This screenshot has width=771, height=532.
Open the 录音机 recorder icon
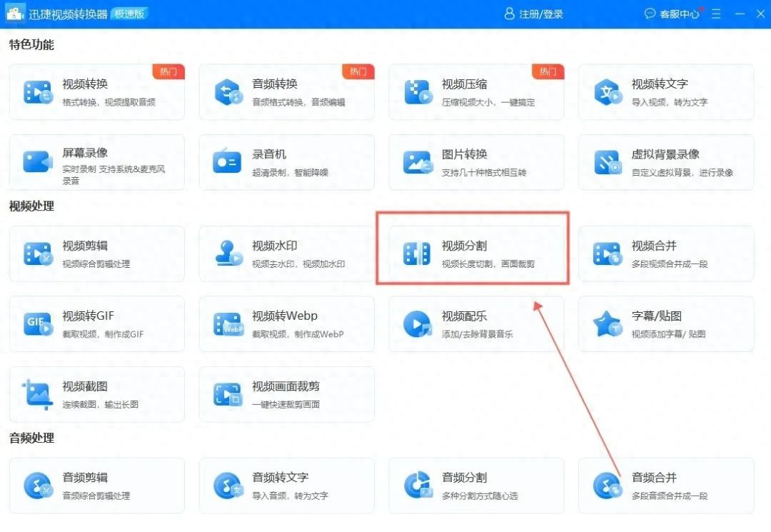pyautogui.click(x=227, y=162)
